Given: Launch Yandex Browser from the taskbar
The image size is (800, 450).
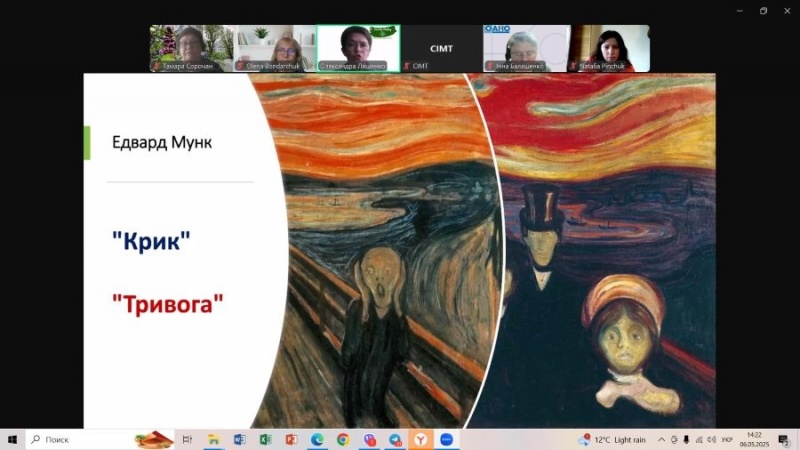Looking at the screenshot, I should 421,440.
